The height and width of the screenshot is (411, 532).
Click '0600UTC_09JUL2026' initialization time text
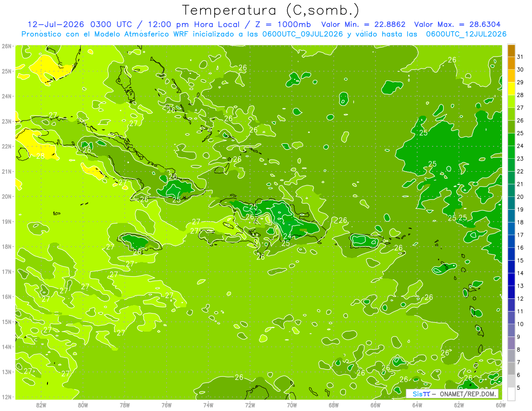point(302,34)
